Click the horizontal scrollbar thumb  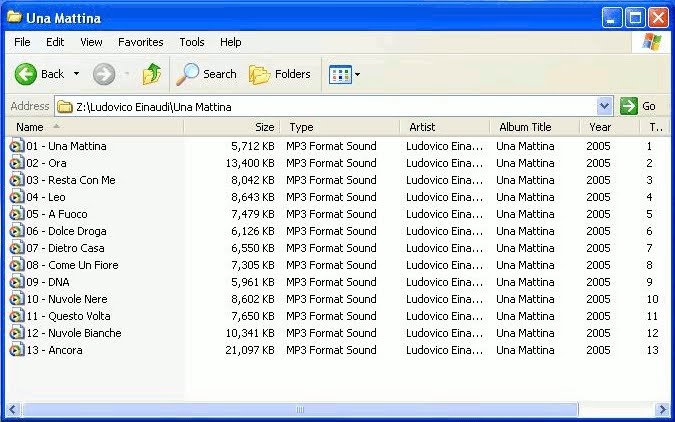pyautogui.click(x=300, y=409)
